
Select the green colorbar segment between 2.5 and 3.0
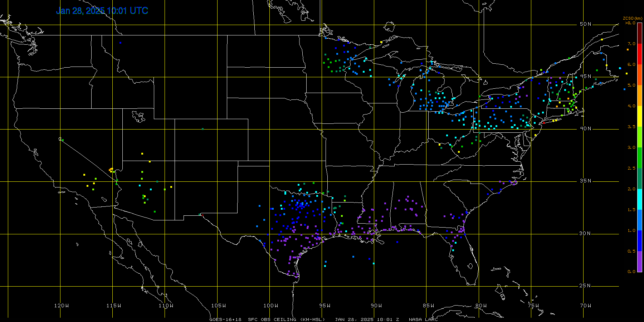click(x=640, y=158)
